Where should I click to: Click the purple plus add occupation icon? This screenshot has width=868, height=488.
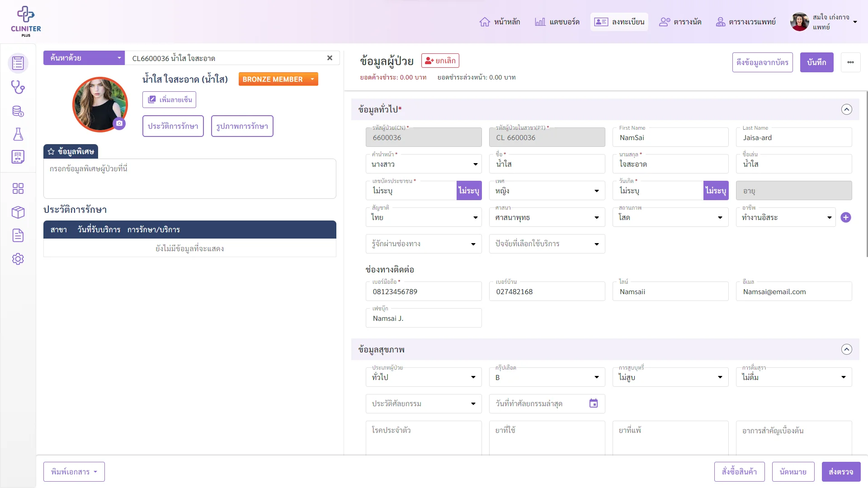pos(845,217)
